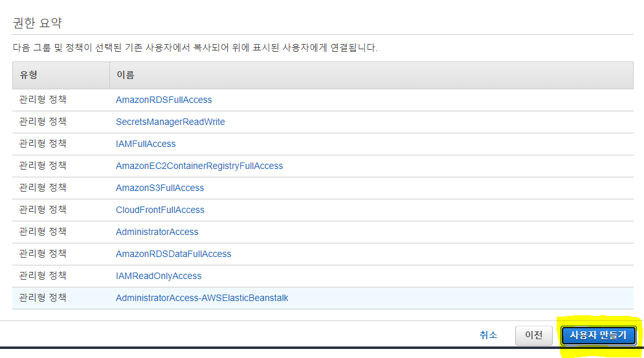Open the AmazonRDSDataFullAccess policy link
The width and height of the screenshot is (644, 358).
tap(173, 254)
